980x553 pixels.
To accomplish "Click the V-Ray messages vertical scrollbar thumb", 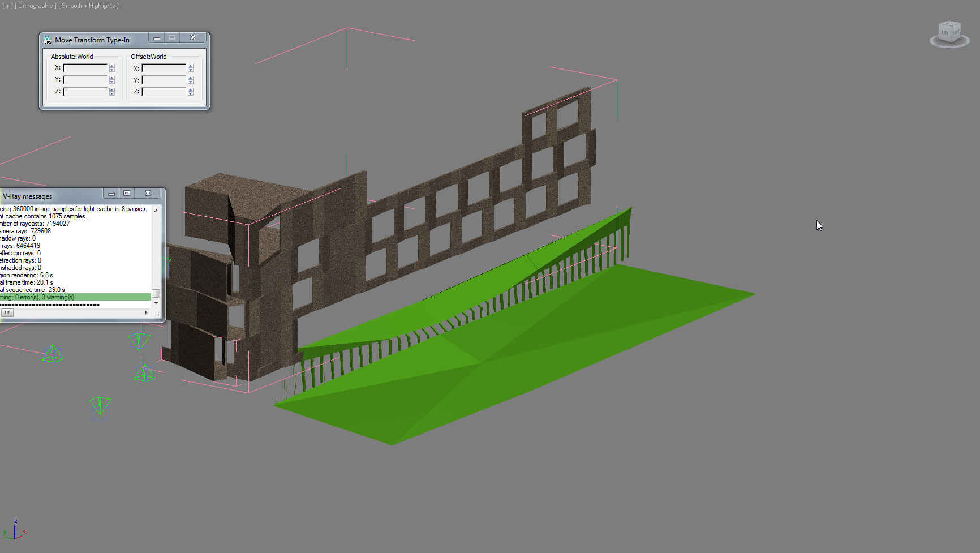I will pyautogui.click(x=156, y=293).
